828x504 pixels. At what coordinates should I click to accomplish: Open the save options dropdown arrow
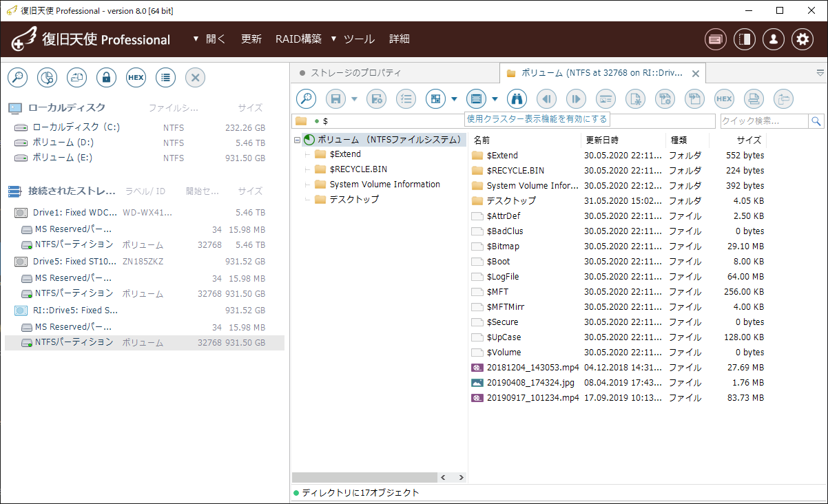[355, 99]
